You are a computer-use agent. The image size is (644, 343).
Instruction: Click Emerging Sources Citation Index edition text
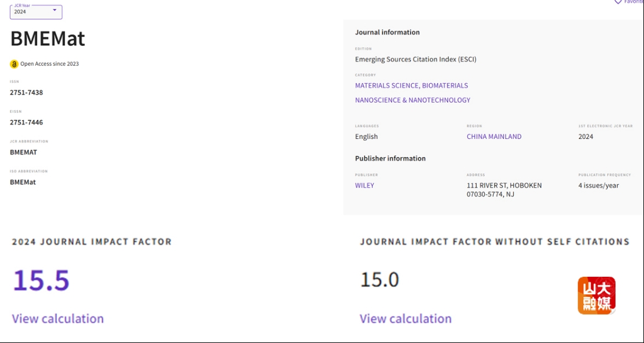click(416, 59)
